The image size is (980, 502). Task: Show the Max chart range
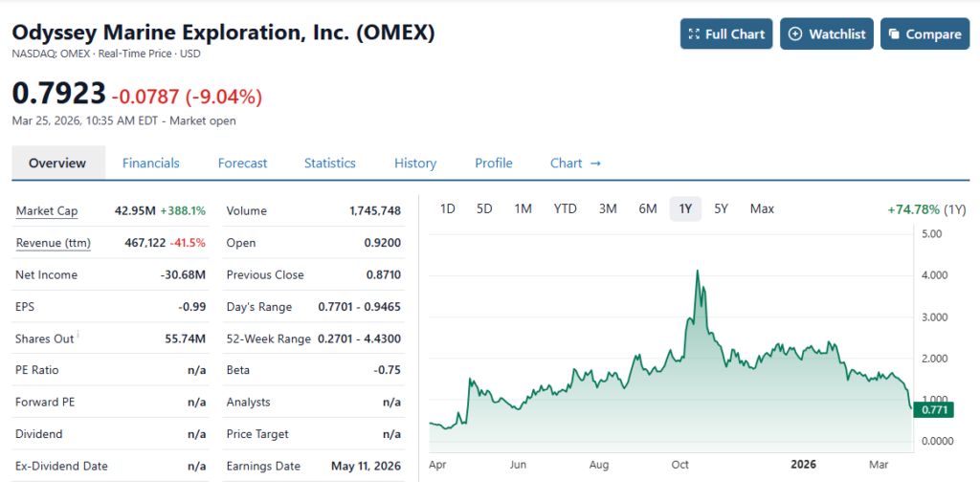[x=762, y=208]
